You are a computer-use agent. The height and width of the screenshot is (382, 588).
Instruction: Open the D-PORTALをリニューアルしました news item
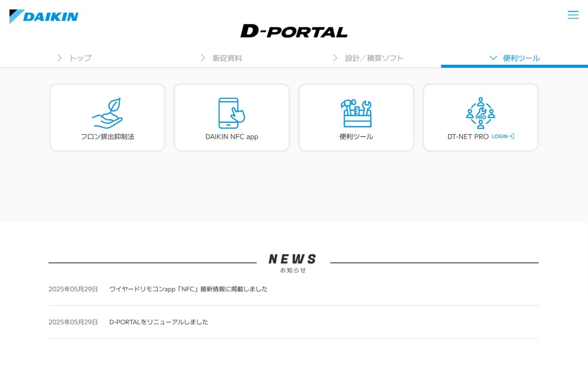(x=159, y=322)
